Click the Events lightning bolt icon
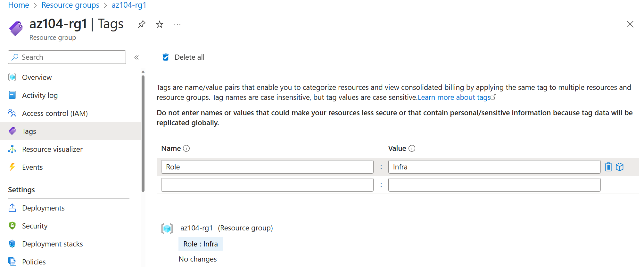The image size is (644, 267). [12, 167]
